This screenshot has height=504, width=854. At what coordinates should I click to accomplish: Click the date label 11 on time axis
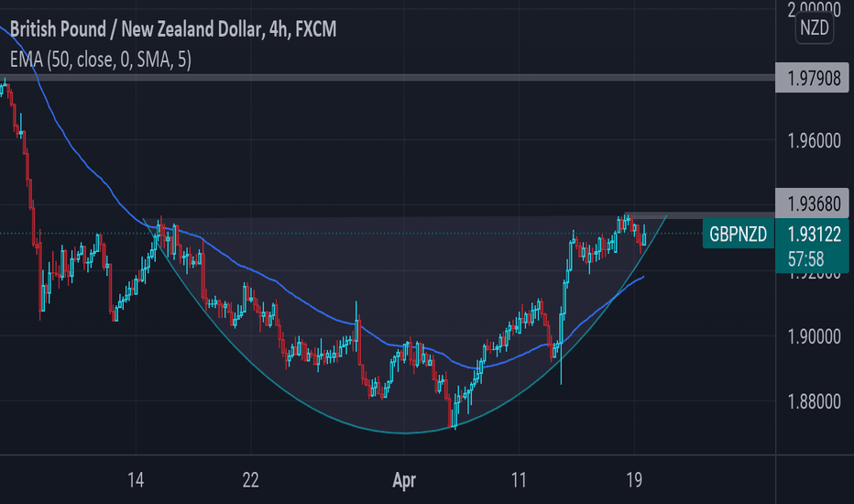pos(519,480)
